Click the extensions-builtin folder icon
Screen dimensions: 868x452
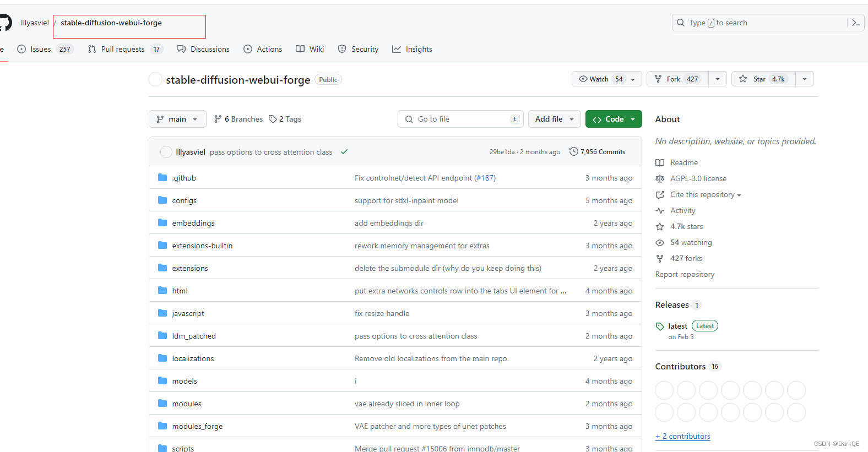point(162,245)
